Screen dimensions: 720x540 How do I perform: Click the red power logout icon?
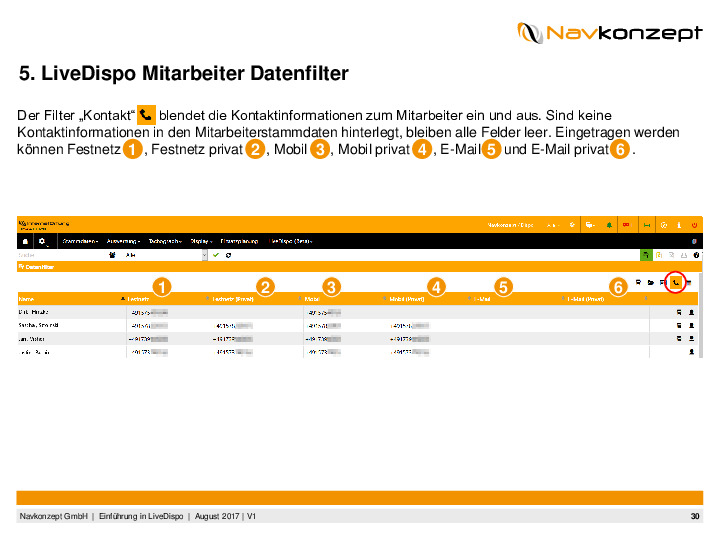[x=694, y=225]
